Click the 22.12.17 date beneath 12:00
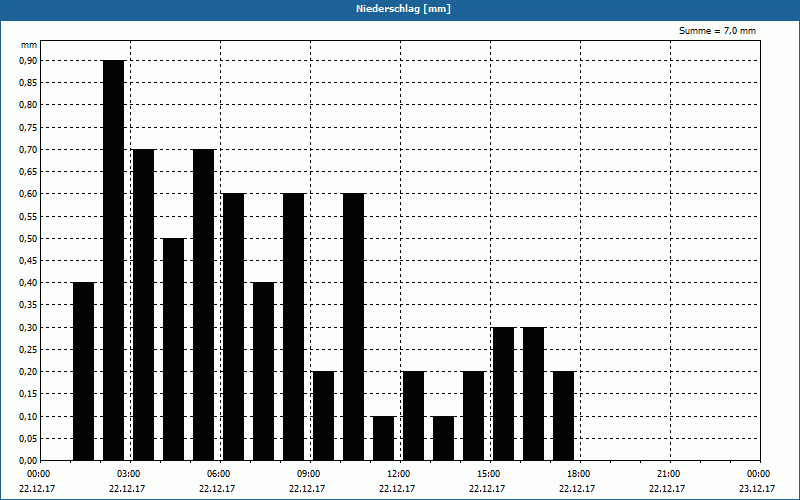 [397, 489]
